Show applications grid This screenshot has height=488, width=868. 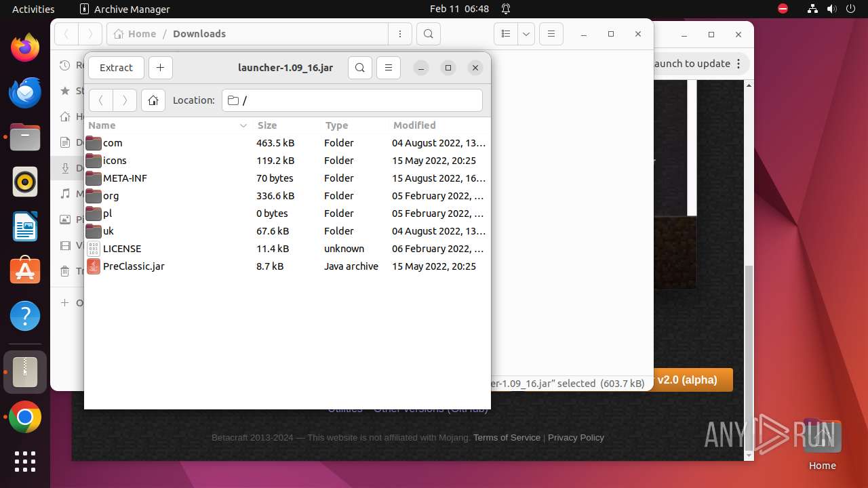pyautogui.click(x=25, y=462)
